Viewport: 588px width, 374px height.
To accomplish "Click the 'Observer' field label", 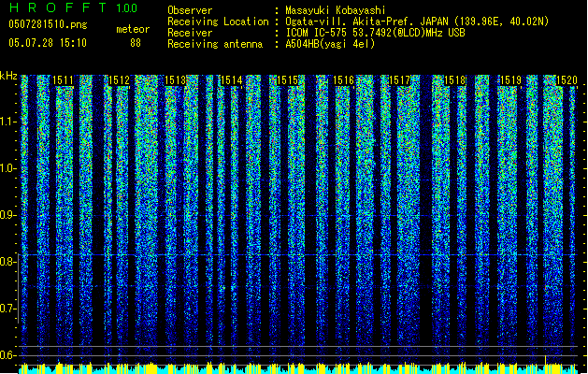I will (190, 10).
